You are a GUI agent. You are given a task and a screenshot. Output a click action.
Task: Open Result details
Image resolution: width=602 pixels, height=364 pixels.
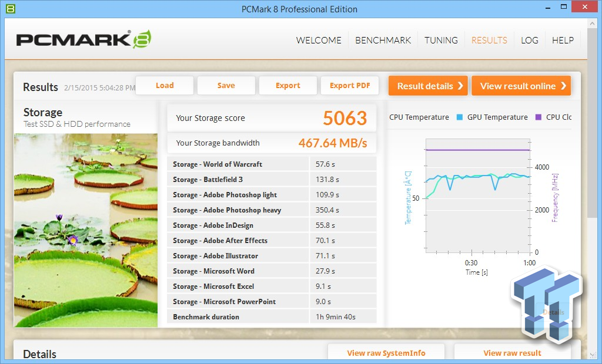428,86
